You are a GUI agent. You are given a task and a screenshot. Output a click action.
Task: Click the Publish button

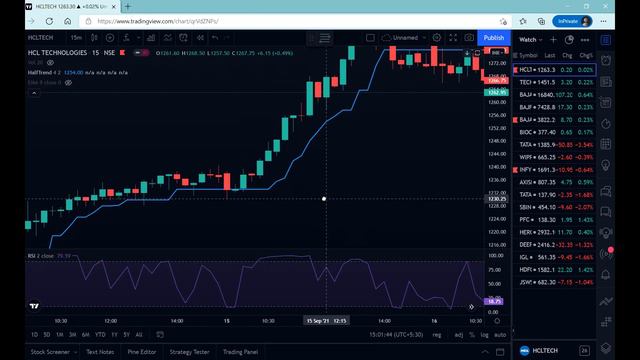pos(494,38)
